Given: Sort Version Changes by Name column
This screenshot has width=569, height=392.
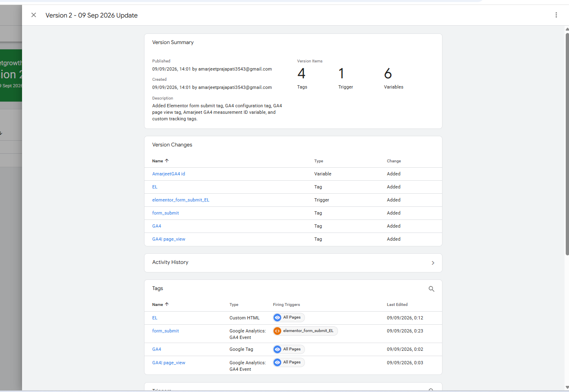Looking at the screenshot, I should point(160,161).
